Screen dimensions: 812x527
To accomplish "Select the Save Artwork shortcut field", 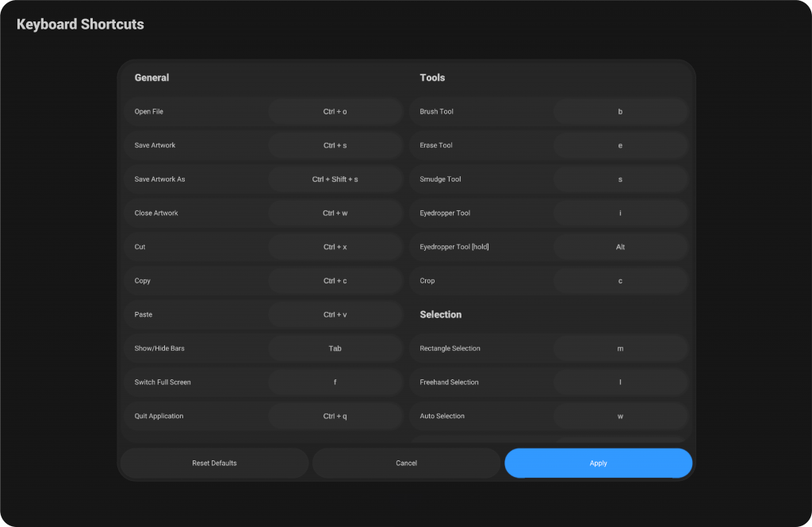I will tap(335, 145).
